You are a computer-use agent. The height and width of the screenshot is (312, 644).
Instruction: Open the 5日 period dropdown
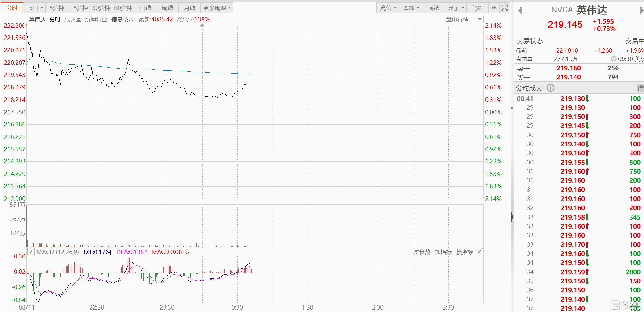click(36, 8)
